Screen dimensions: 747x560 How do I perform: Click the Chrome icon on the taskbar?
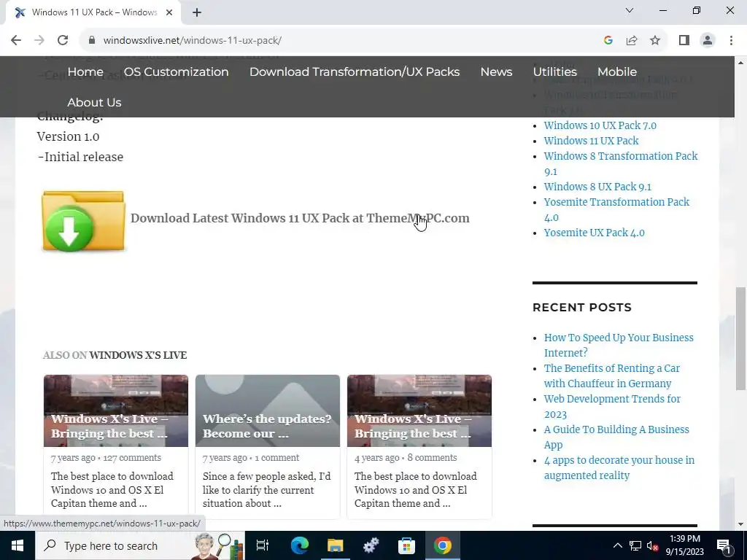443,545
